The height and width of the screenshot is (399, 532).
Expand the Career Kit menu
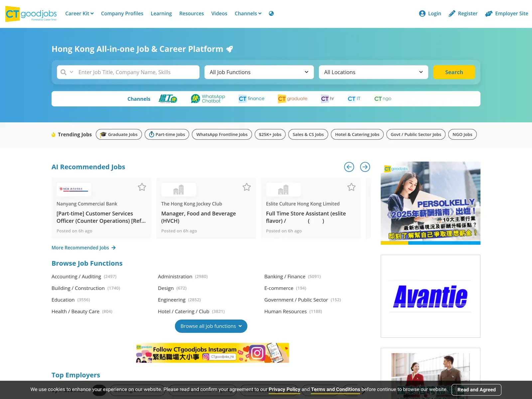[79, 14]
